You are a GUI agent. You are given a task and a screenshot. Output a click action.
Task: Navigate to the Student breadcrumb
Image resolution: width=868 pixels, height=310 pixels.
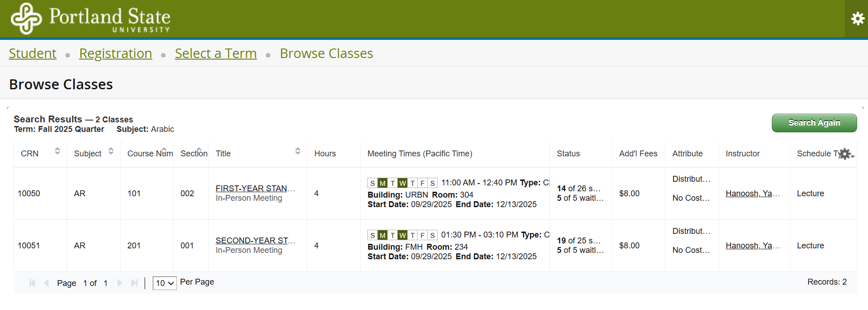point(33,53)
